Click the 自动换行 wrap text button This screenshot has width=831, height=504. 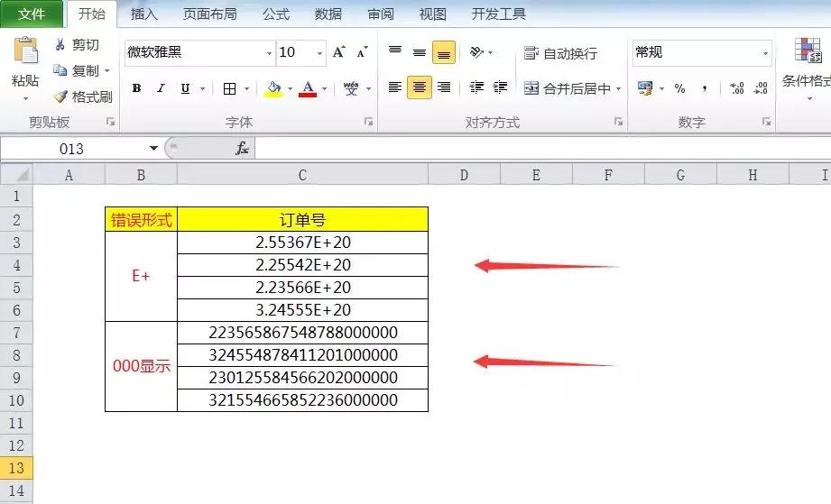[560, 53]
